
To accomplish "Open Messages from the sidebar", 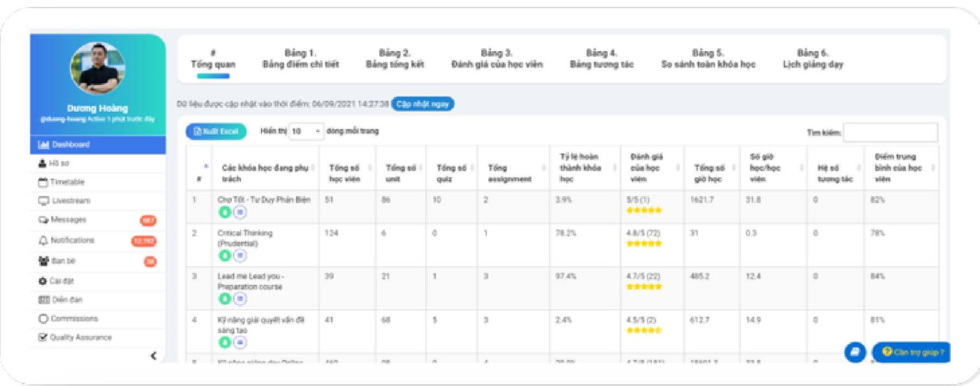I will click(x=65, y=220).
